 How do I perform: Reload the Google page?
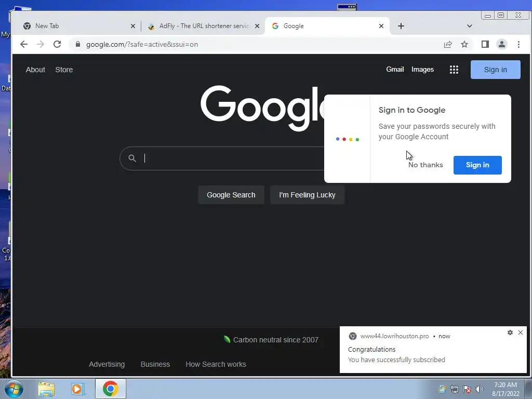point(57,45)
